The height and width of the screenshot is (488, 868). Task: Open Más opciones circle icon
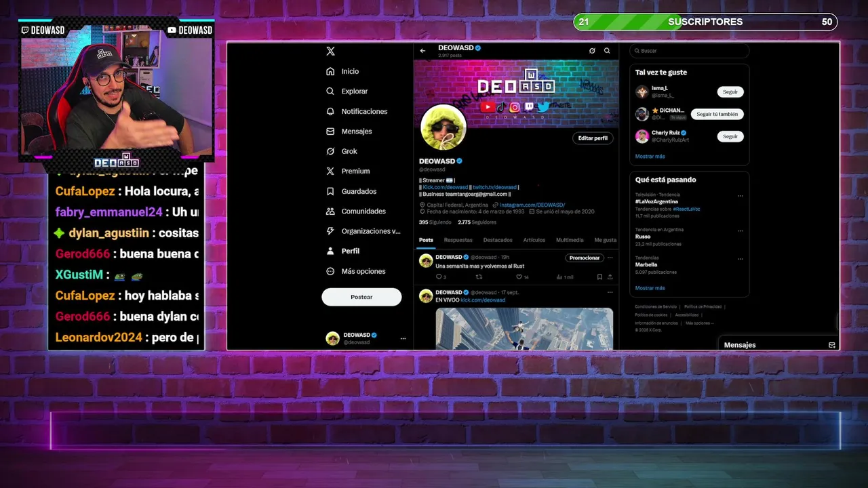330,271
